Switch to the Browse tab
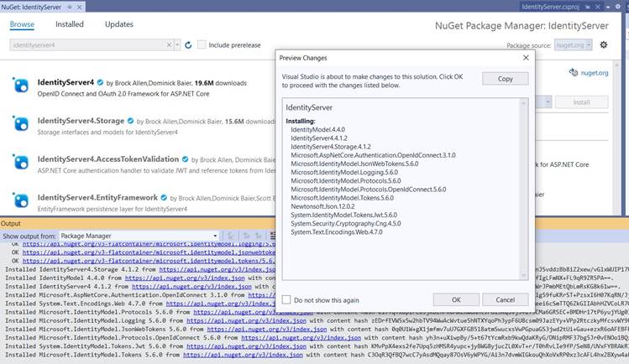 pyautogui.click(x=22, y=24)
